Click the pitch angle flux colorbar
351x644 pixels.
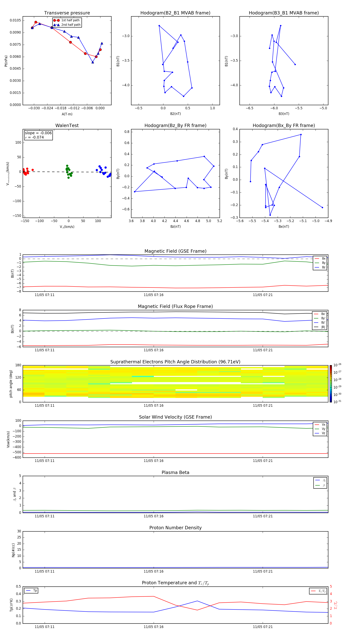coord(331,384)
